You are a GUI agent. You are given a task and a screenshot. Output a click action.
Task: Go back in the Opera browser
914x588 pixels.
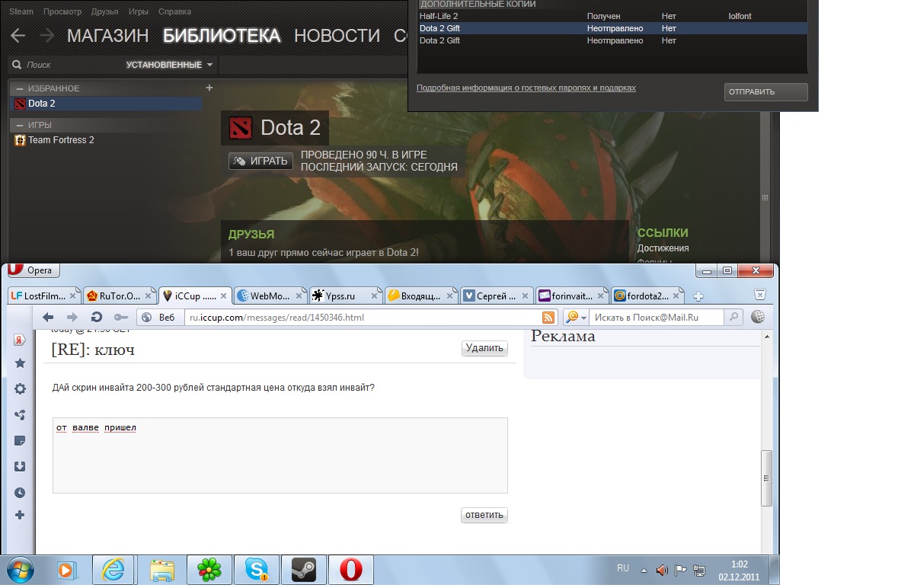coord(48,317)
